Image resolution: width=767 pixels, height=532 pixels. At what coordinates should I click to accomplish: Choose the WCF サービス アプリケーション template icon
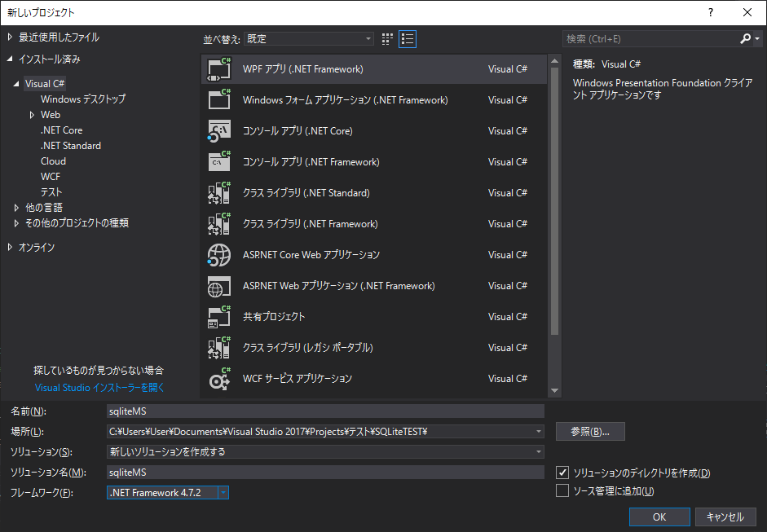[x=218, y=378]
